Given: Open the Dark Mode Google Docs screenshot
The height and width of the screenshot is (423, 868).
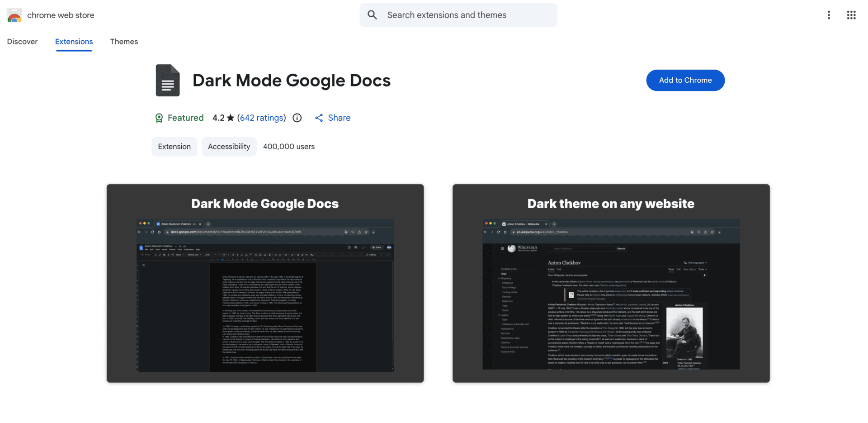Looking at the screenshot, I should point(265,283).
